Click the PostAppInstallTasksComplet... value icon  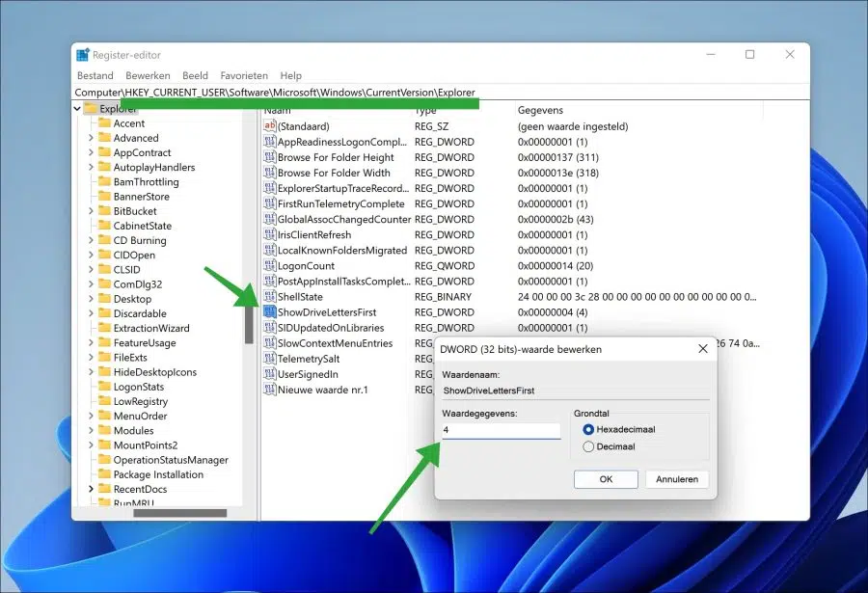click(270, 282)
